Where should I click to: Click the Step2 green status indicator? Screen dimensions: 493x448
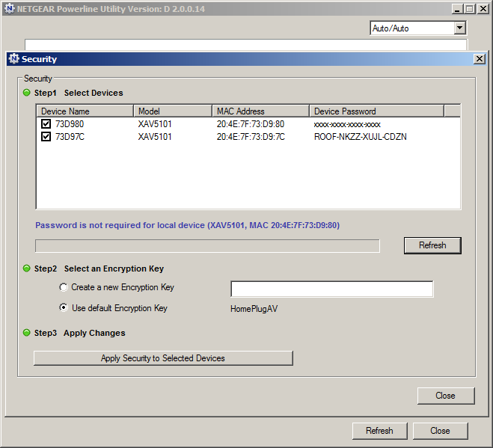click(x=27, y=269)
